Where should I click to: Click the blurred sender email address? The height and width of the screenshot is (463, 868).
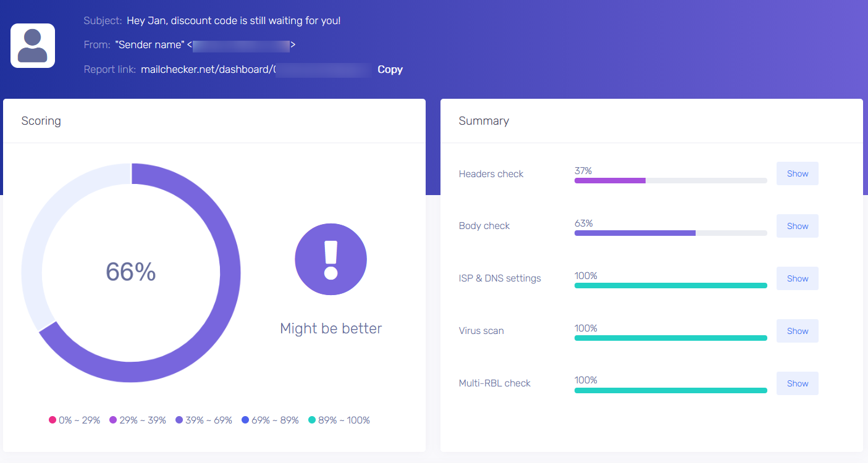click(x=241, y=45)
